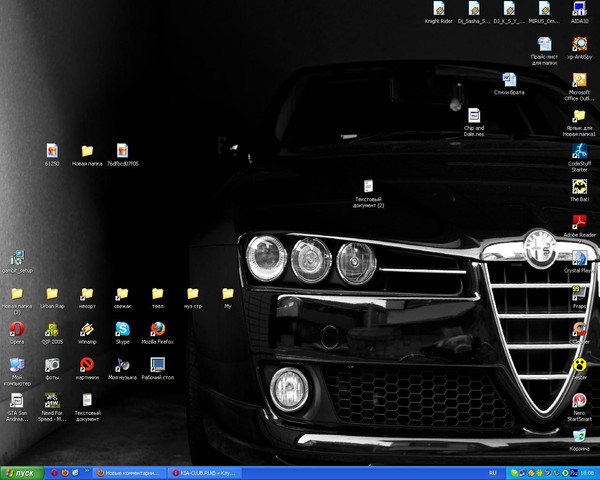Select the Новая папка (3) folder
600x480 pixels.
tap(17, 294)
